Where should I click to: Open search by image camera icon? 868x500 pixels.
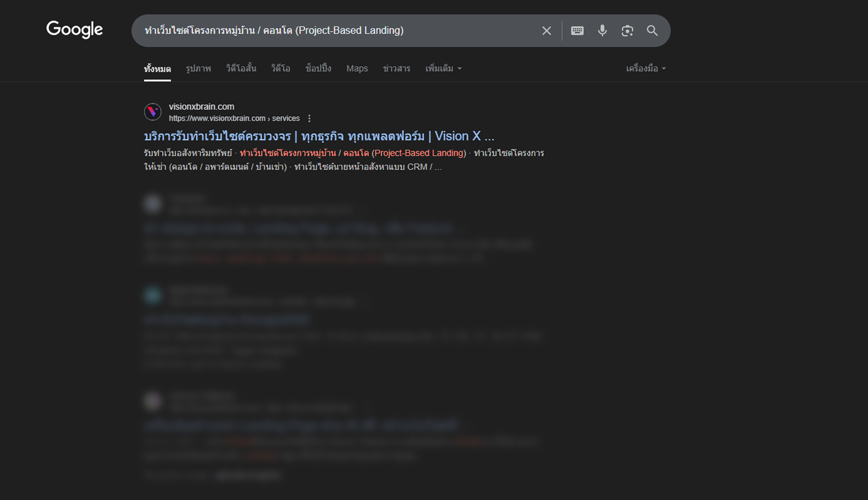pyautogui.click(x=628, y=31)
